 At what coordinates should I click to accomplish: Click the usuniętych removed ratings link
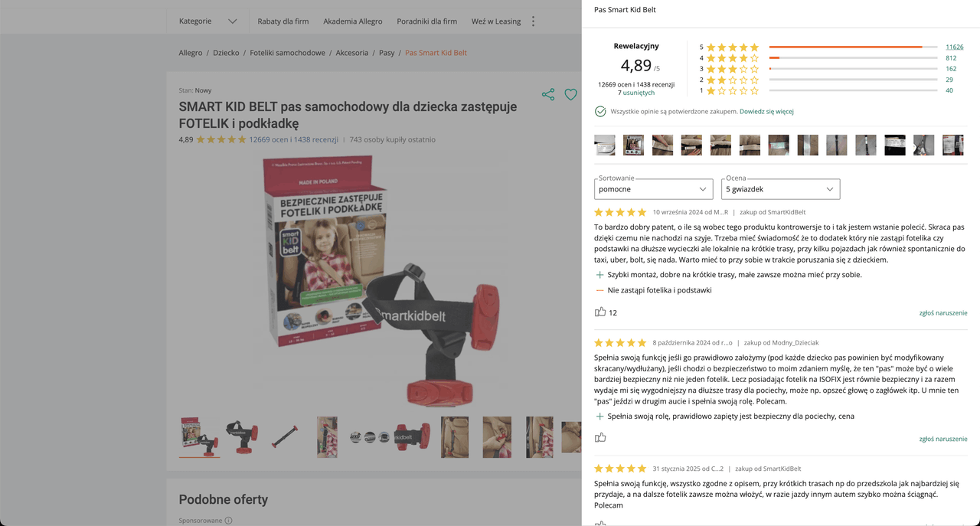[639, 93]
